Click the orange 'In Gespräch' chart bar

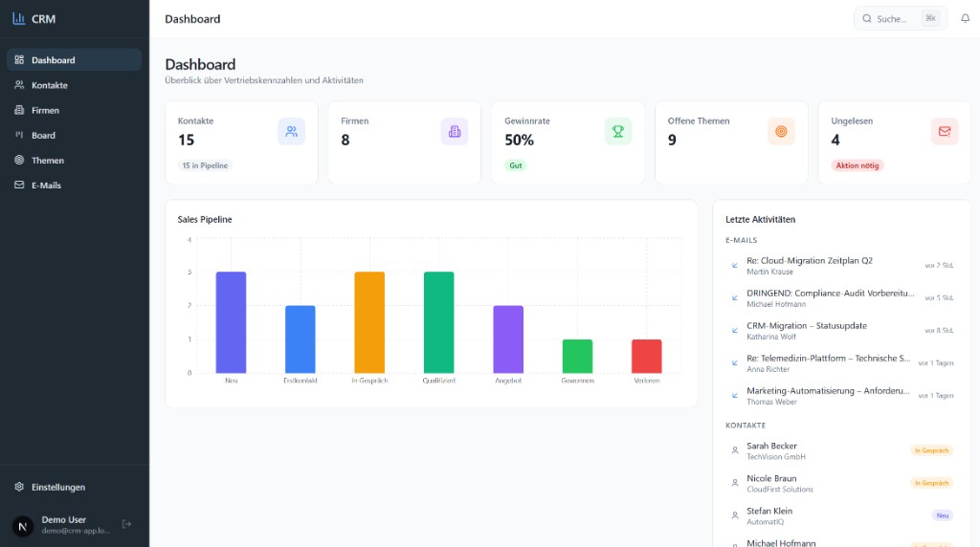click(369, 322)
